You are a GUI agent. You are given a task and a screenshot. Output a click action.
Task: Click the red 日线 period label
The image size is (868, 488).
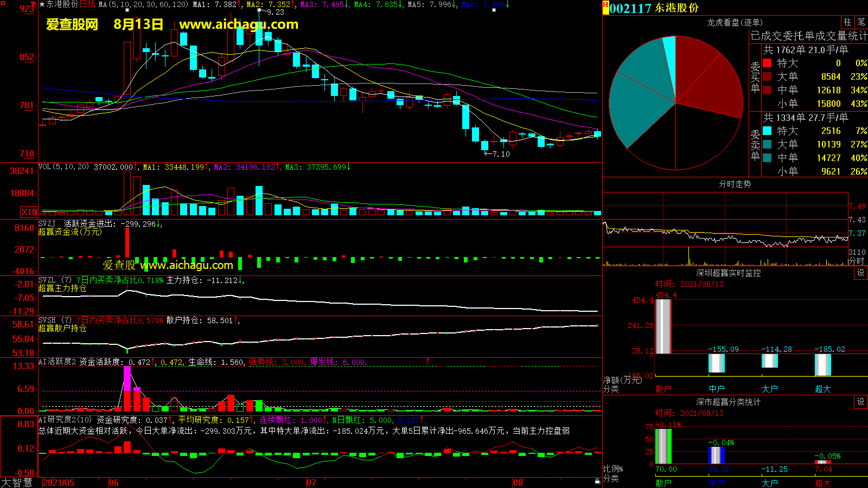pyautogui.click(x=87, y=4)
